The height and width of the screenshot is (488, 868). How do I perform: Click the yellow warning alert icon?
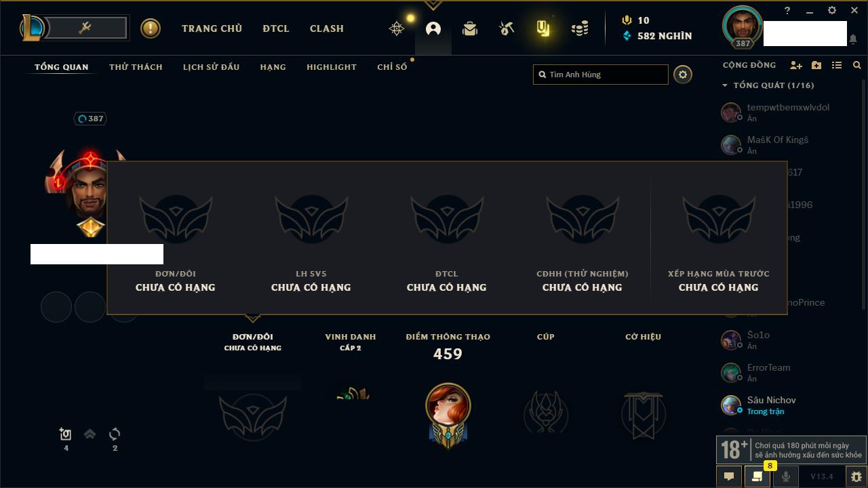click(151, 28)
